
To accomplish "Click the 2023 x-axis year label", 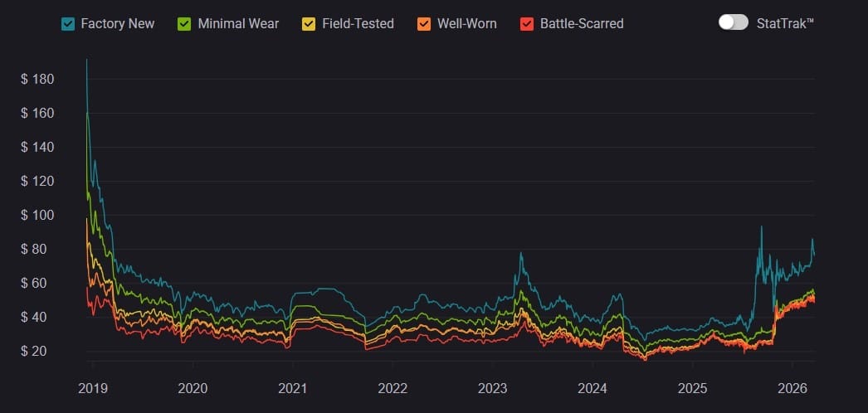I will point(492,387).
